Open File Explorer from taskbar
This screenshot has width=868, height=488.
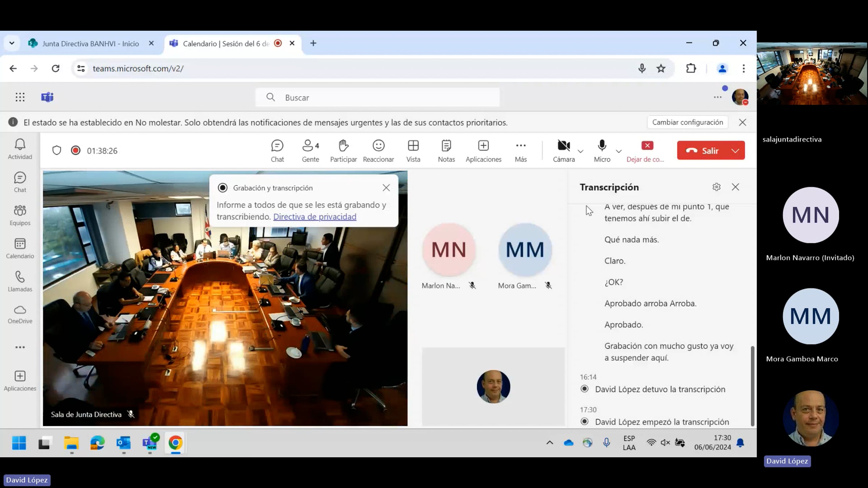[71, 443]
